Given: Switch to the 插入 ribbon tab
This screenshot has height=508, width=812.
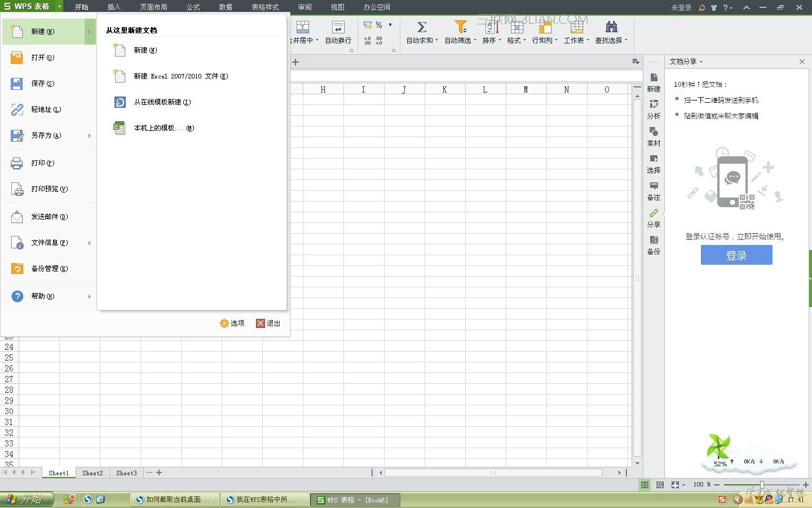Looking at the screenshot, I should pos(114,7).
